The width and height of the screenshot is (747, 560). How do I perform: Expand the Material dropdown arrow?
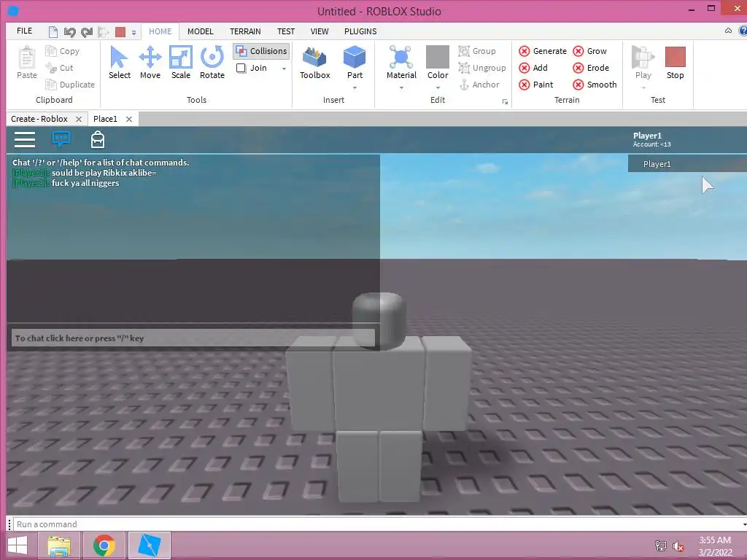(x=401, y=87)
